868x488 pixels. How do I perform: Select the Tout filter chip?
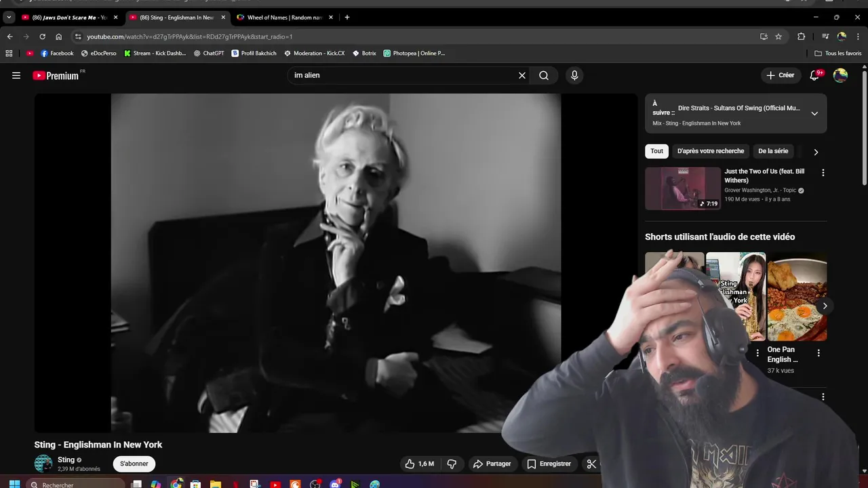[x=657, y=151]
